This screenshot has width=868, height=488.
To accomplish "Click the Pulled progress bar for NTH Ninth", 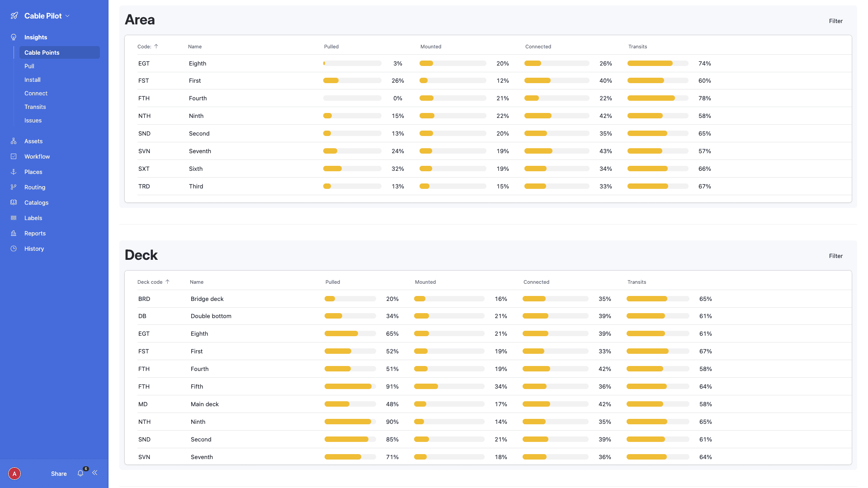I will click(x=352, y=116).
